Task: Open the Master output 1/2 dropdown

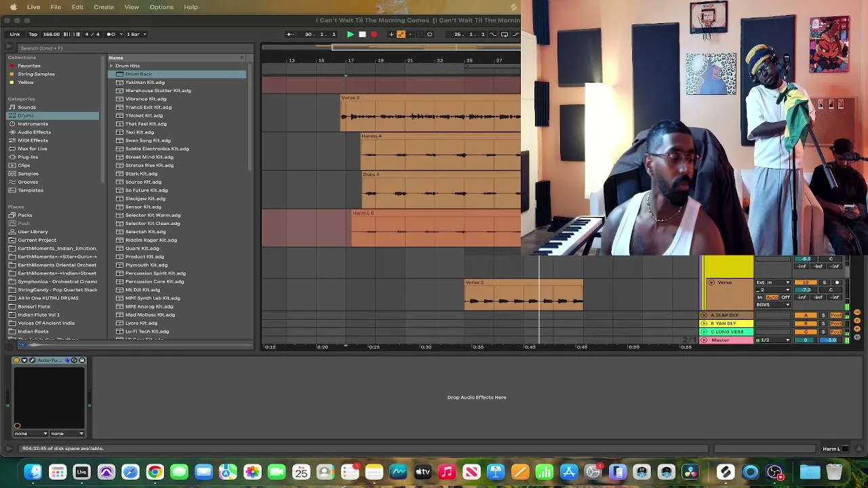Action: tap(773, 340)
